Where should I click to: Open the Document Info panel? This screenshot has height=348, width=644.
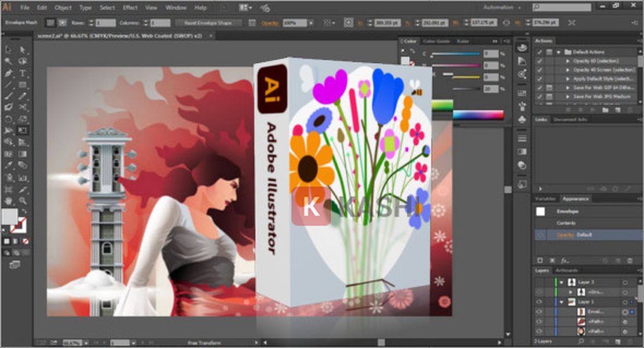569,119
